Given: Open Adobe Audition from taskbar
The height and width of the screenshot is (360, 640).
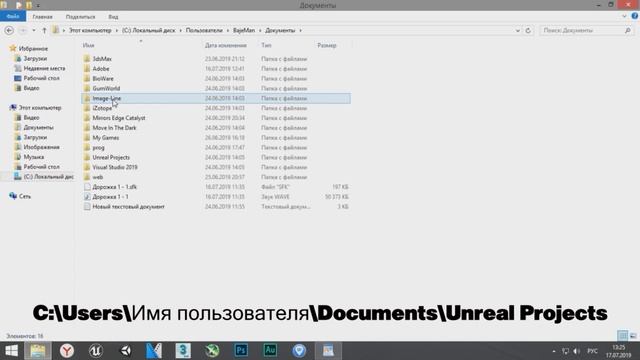Looking at the screenshot, I should click(270, 351).
